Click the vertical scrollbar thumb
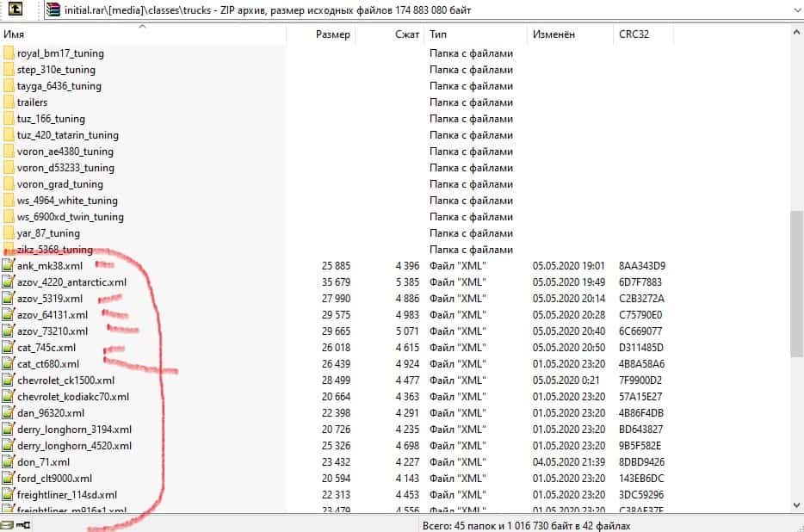Image resolution: width=804 pixels, height=532 pixels. [x=796, y=284]
